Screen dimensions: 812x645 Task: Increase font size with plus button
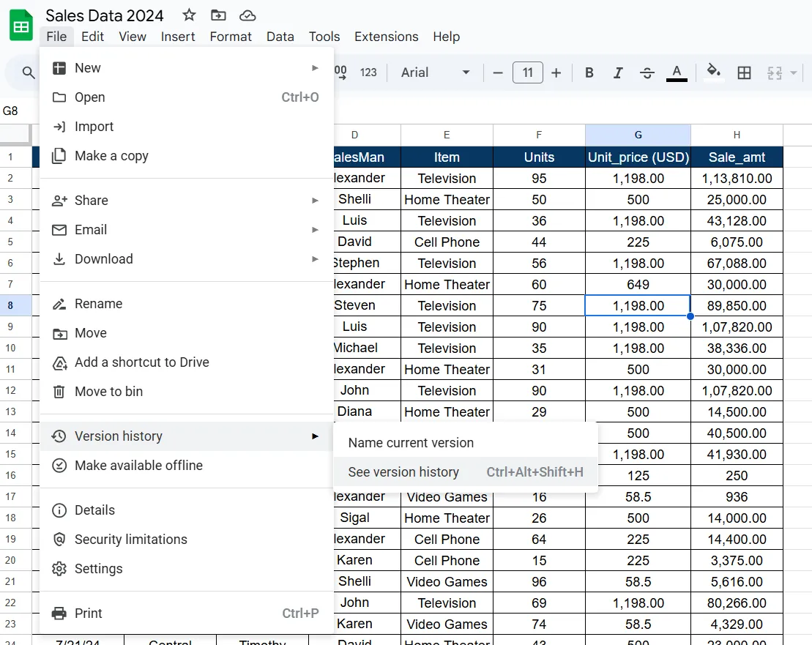click(556, 72)
